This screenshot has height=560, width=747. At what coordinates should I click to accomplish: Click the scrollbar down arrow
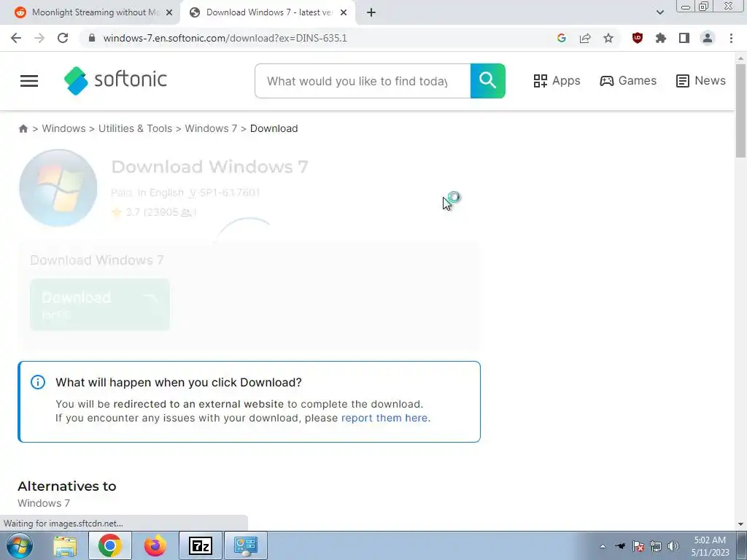click(740, 524)
